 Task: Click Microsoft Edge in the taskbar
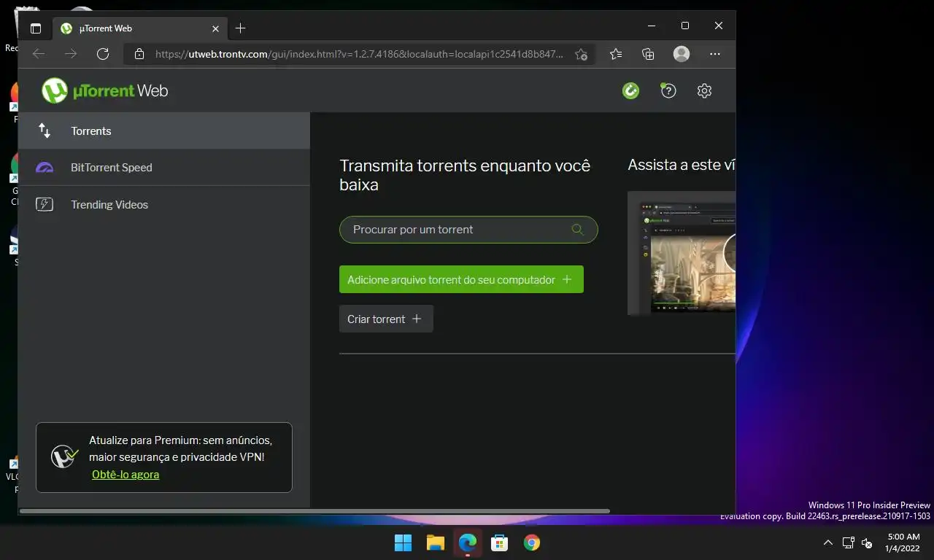(468, 542)
